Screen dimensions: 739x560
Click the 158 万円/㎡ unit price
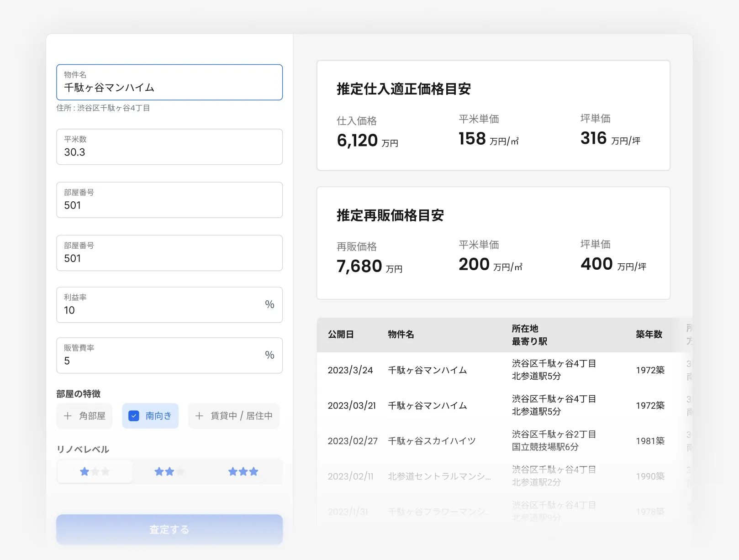(489, 139)
